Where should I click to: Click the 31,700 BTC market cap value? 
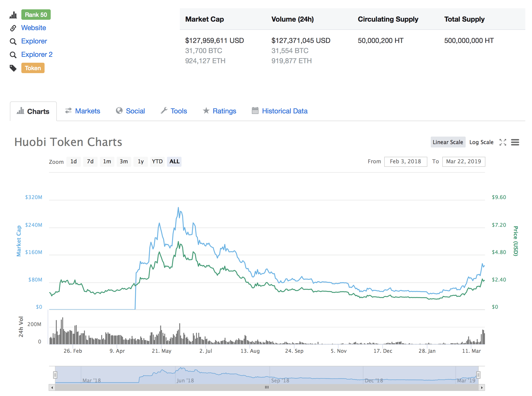[204, 51]
